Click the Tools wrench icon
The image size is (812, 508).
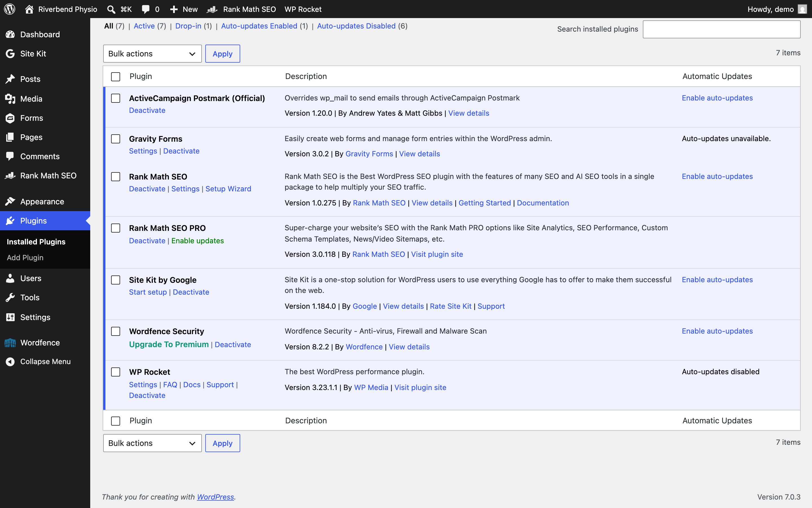click(x=10, y=297)
